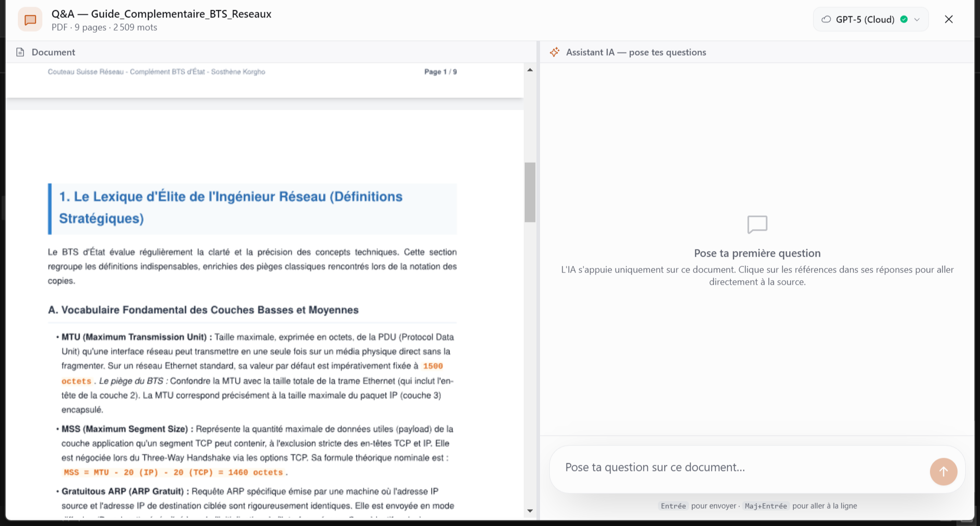The height and width of the screenshot is (526, 980).
Task: Click the 'MTU (Maximum Transmission Unit)' term
Action: (x=137, y=337)
